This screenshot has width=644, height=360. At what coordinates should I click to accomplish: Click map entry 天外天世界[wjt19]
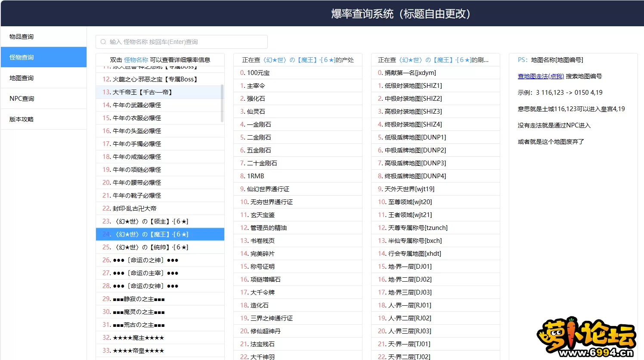click(x=436, y=189)
